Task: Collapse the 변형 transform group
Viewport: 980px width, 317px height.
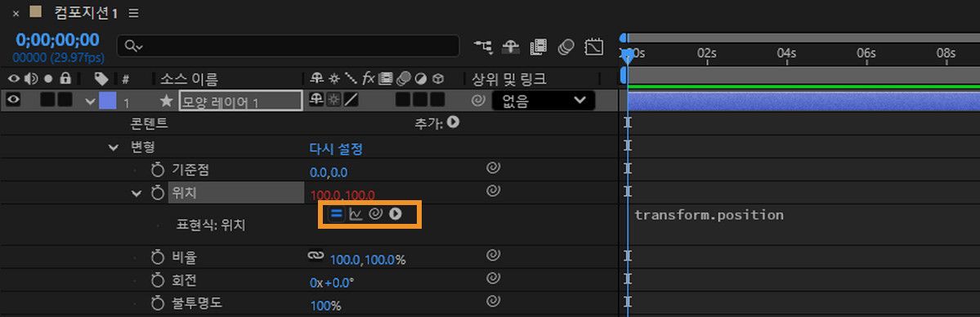Action: pyautogui.click(x=113, y=148)
